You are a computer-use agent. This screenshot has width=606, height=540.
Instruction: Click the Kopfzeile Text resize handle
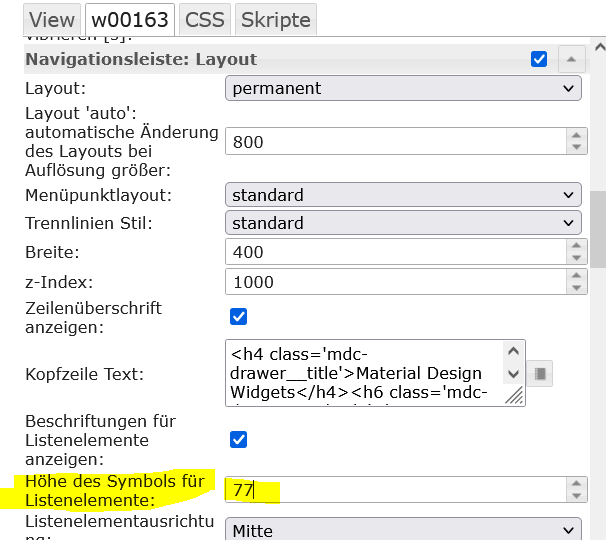click(514, 396)
